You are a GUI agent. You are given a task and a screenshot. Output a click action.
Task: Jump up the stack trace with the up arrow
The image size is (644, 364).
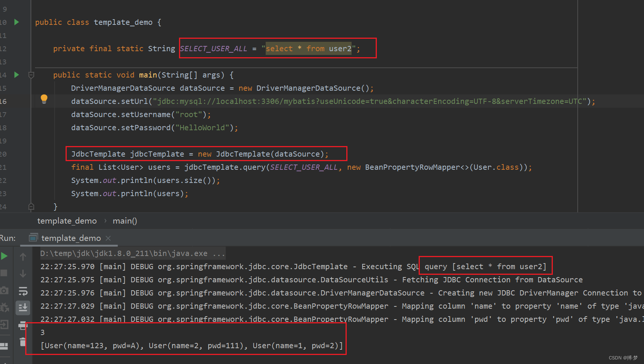pos(23,257)
